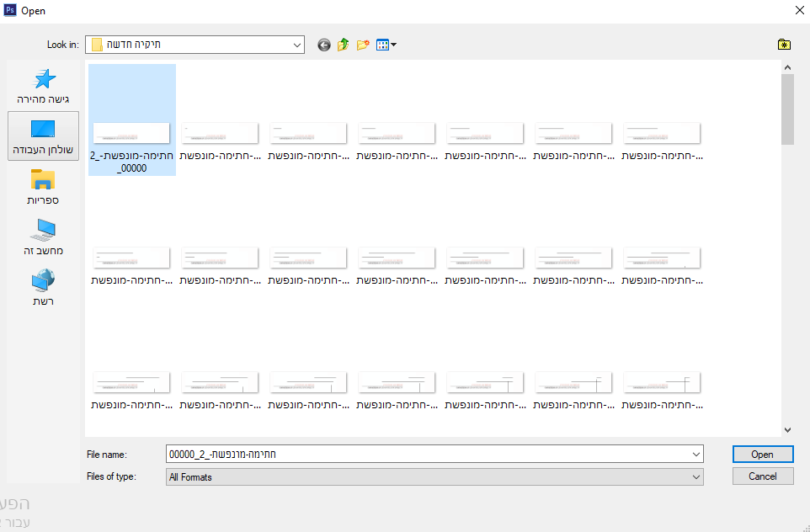Screen dimensions: 810x532
Task: Select the highlighted file ending in 2_00000
Action: pos(131,120)
